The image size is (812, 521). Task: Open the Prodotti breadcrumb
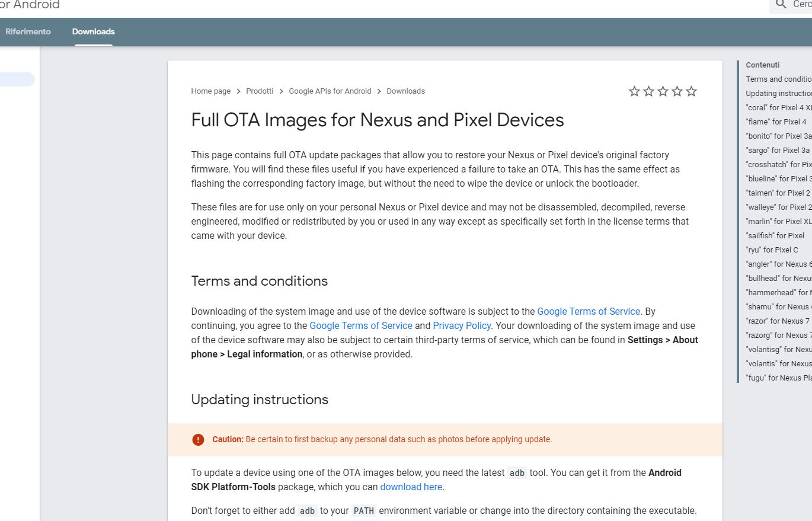tap(260, 91)
